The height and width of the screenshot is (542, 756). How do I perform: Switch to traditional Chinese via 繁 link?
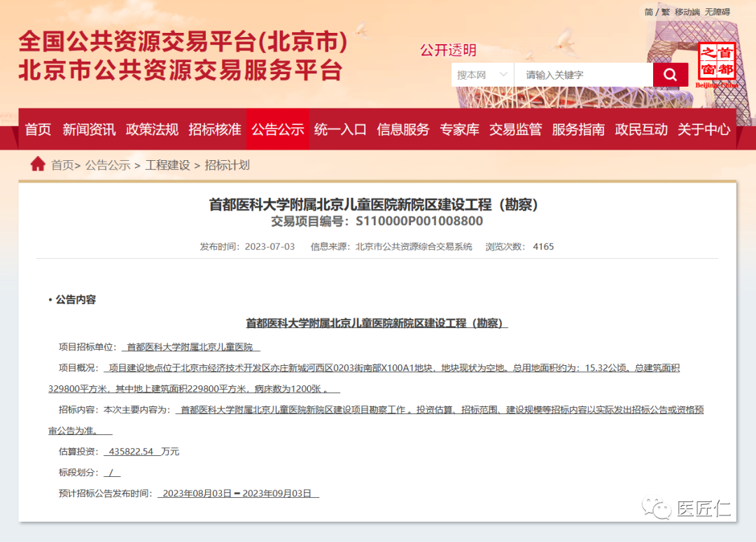coord(666,12)
